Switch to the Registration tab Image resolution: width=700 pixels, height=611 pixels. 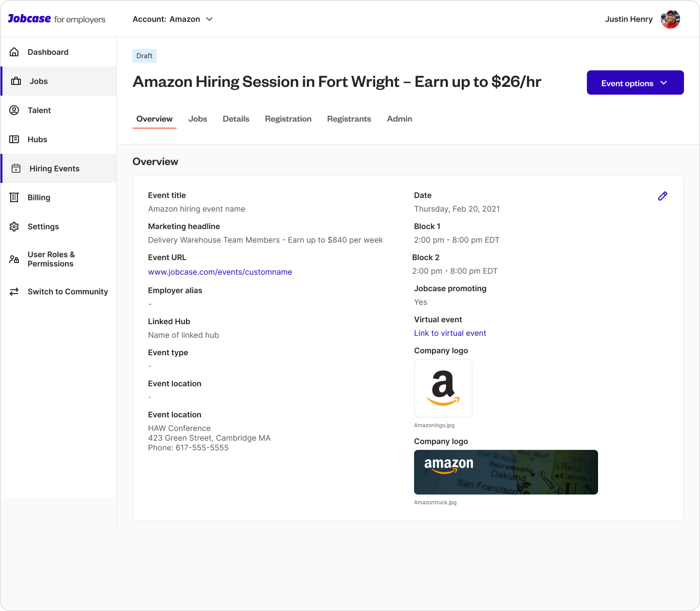pos(288,119)
